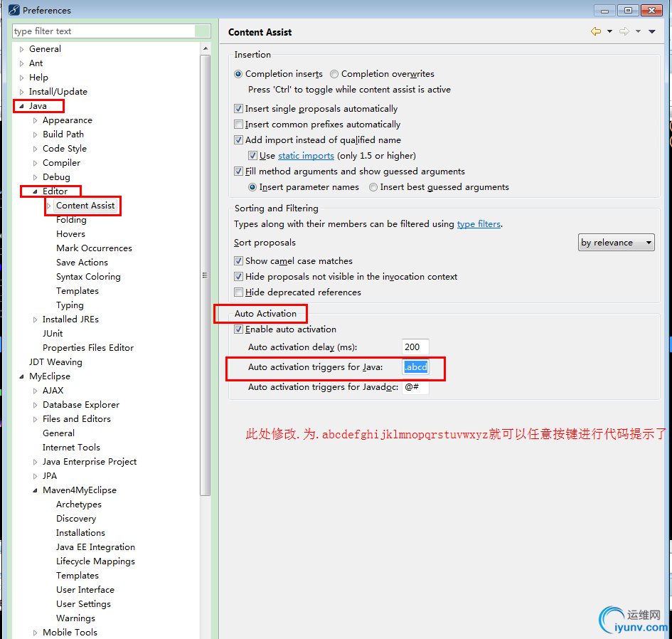Expand the Installed JREs node
Image resolution: width=672 pixels, height=639 pixels.
coord(35,319)
